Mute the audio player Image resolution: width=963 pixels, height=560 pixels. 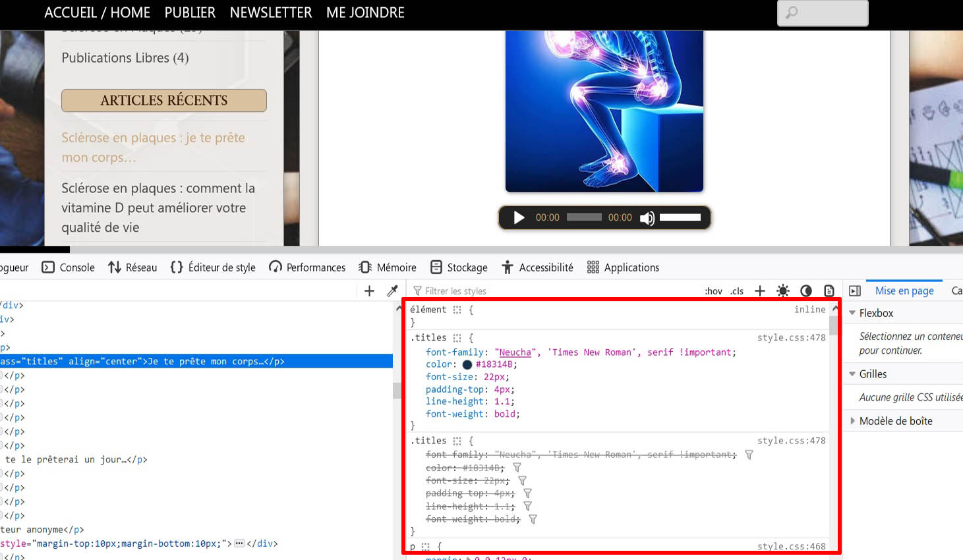[x=647, y=217]
